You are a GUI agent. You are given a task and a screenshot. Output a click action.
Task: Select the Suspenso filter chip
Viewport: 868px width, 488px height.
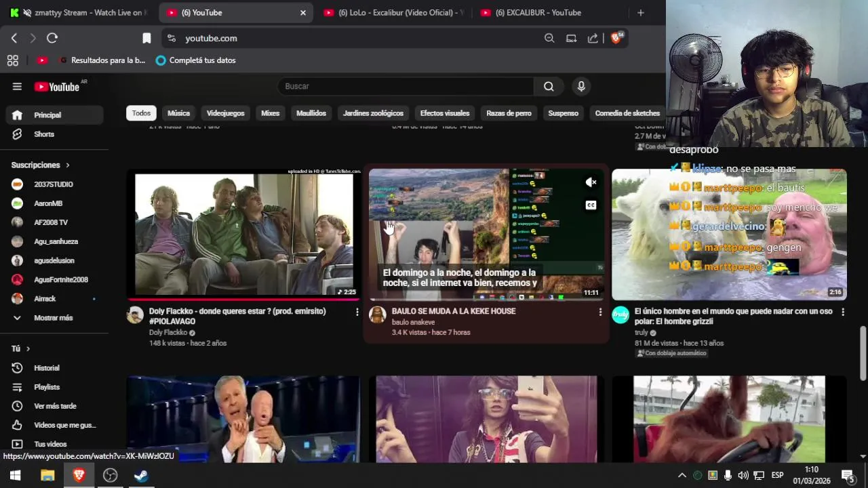click(x=563, y=113)
